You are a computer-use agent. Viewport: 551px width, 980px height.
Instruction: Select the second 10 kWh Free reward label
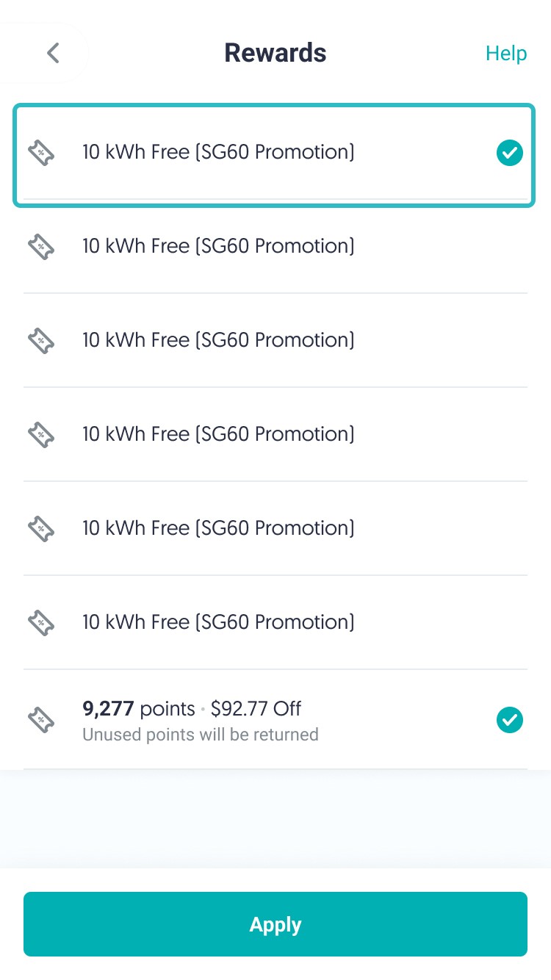(x=218, y=246)
